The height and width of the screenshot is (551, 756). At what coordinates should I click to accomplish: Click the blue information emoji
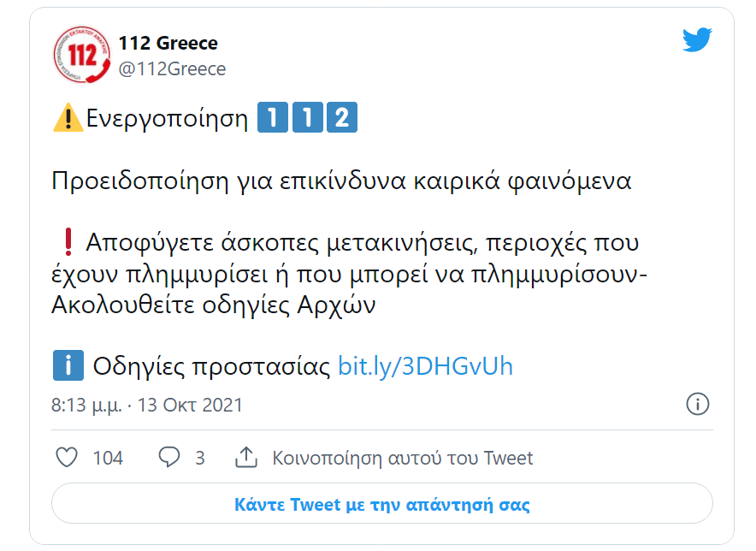tap(68, 366)
